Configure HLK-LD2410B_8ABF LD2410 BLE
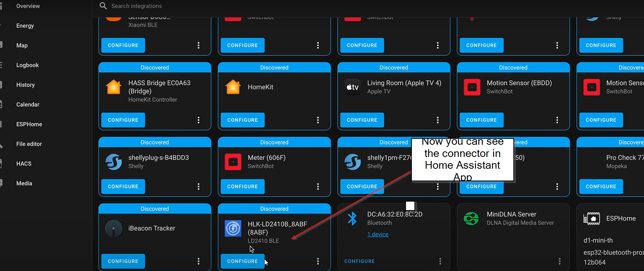644x271 pixels. point(242,261)
